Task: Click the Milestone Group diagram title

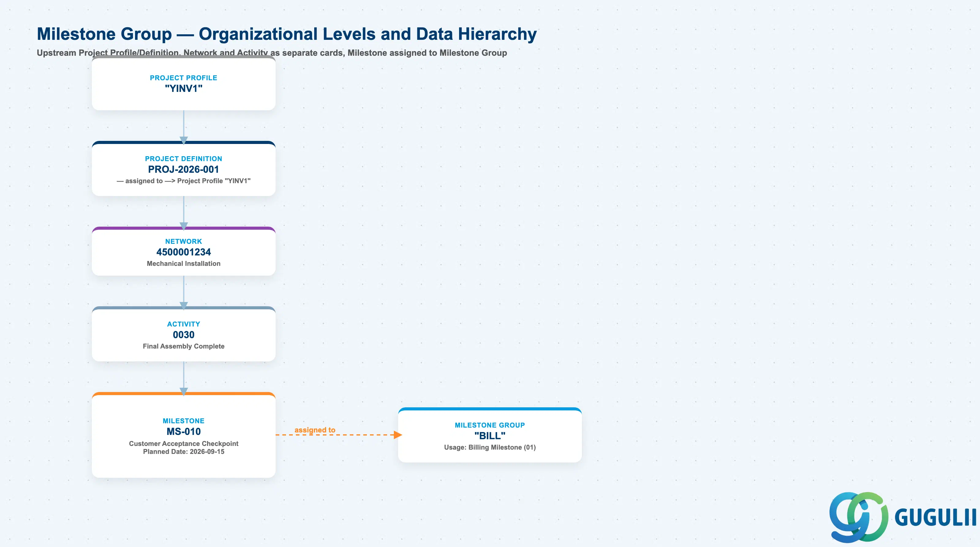Action: tap(286, 34)
